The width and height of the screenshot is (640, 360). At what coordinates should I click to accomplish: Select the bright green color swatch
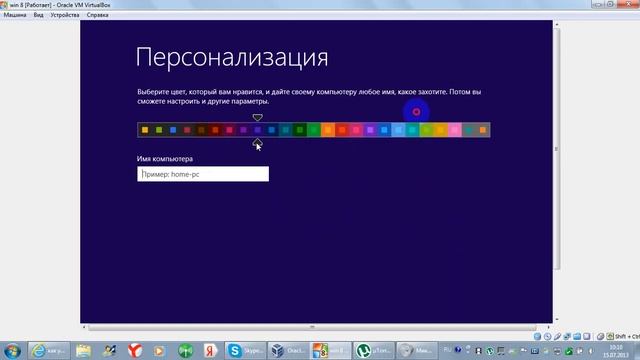314,130
